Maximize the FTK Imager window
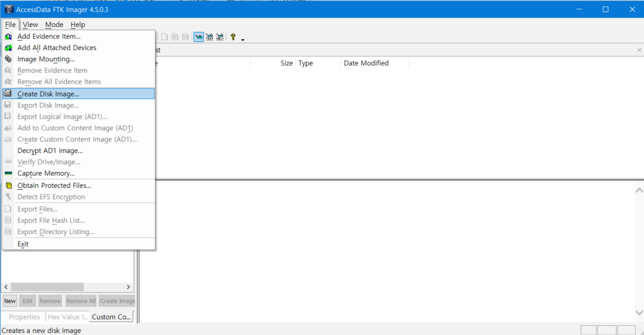Image resolution: width=644 pixels, height=335 pixels. 605,9
